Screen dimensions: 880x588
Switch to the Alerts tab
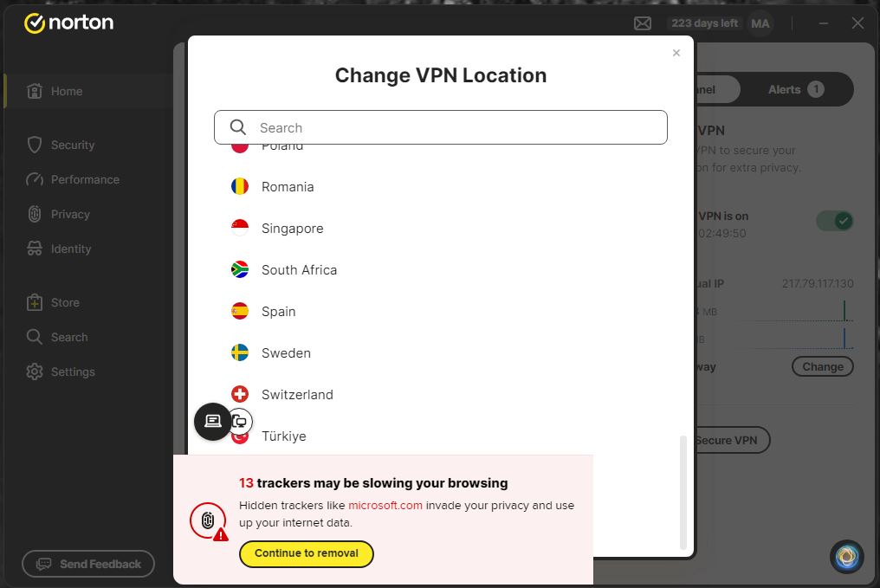point(796,89)
